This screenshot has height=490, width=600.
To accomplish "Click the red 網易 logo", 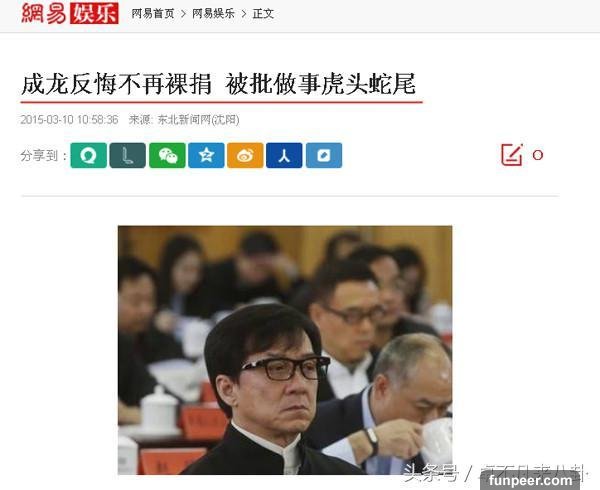I will [44, 13].
